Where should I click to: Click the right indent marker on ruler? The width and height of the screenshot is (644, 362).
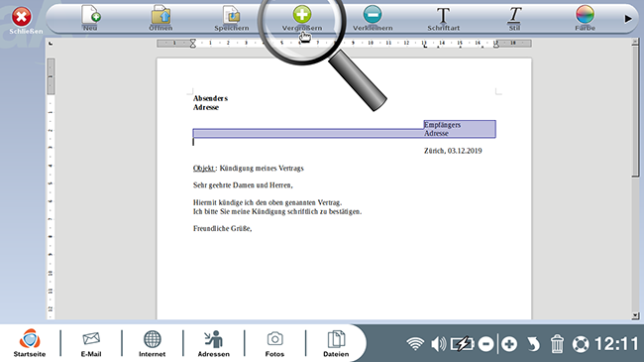coord(496,45)
